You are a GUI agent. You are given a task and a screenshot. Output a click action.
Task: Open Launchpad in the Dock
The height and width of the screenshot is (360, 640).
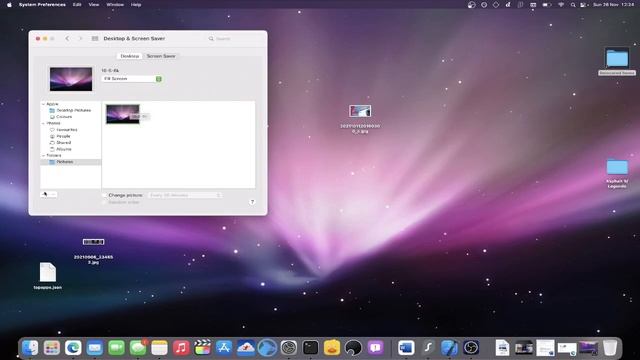point(51,348)
